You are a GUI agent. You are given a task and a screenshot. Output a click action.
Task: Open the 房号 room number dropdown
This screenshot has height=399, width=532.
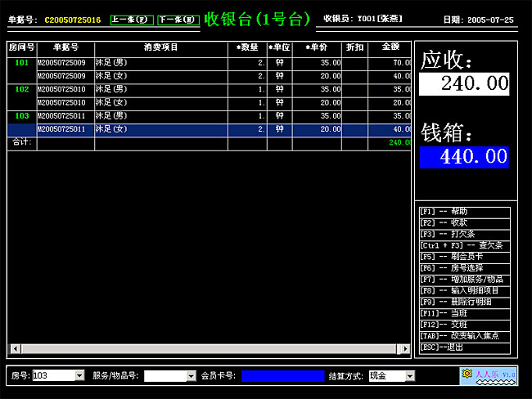point(79,376)
